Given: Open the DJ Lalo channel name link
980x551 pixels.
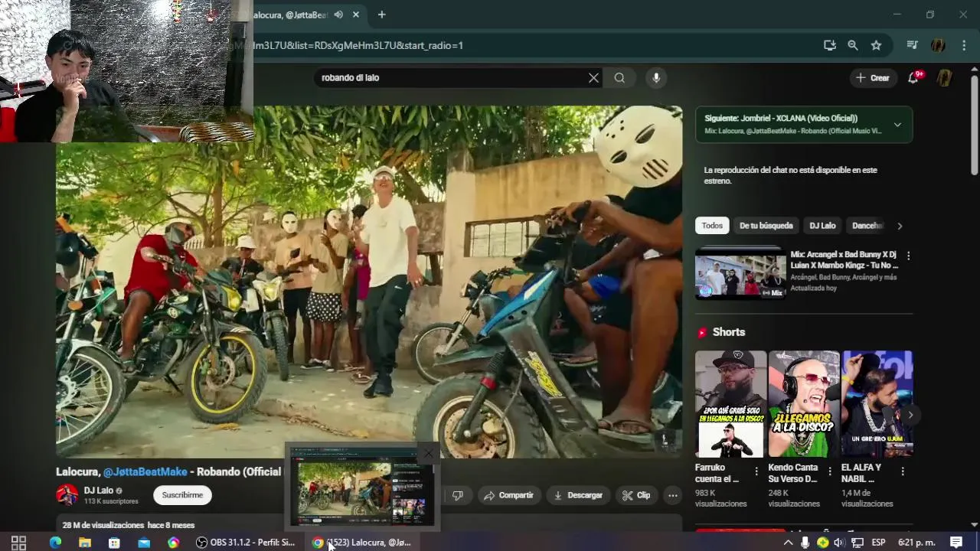Looking at the screenshot, I should [x=99, y=491].
